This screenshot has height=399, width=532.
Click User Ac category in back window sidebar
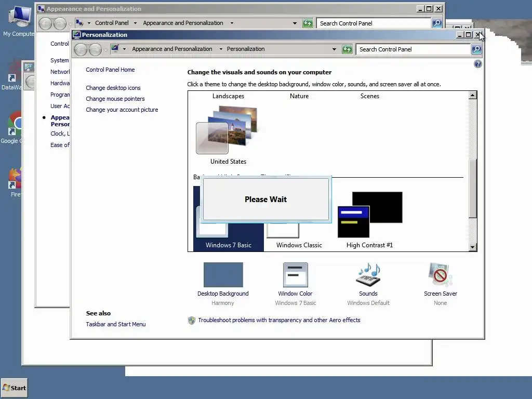60,106
